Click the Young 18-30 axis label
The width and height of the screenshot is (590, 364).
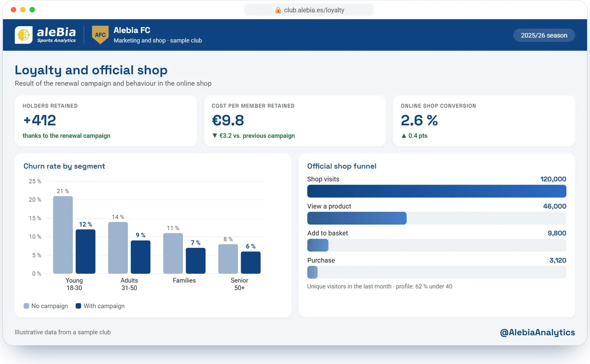click(x=74, y=284)
